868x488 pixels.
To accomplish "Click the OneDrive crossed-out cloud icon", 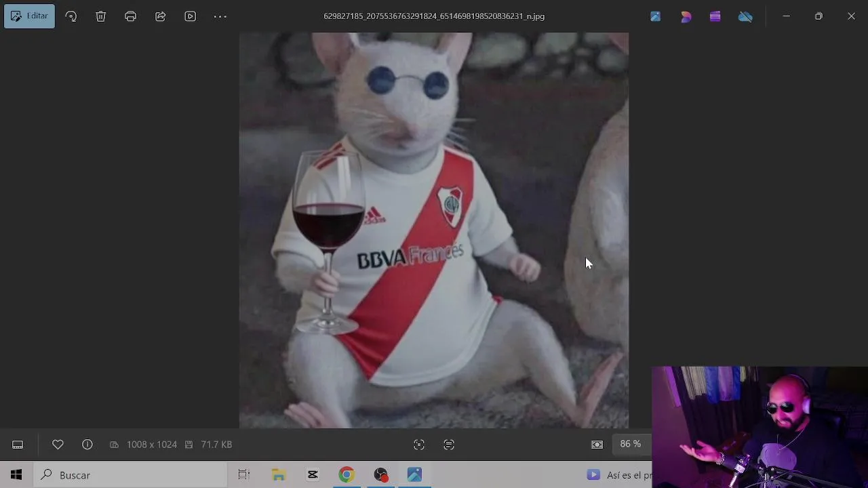I will tap(745, 16).
